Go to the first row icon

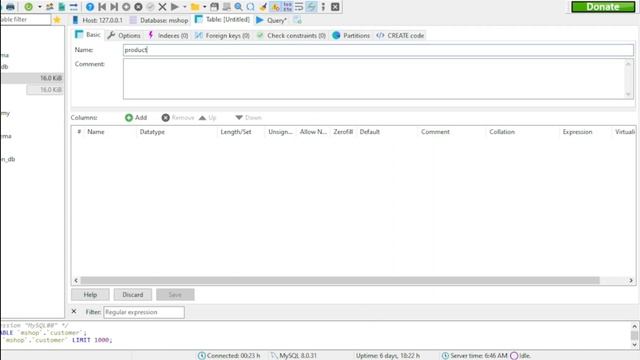click(102, 7)
